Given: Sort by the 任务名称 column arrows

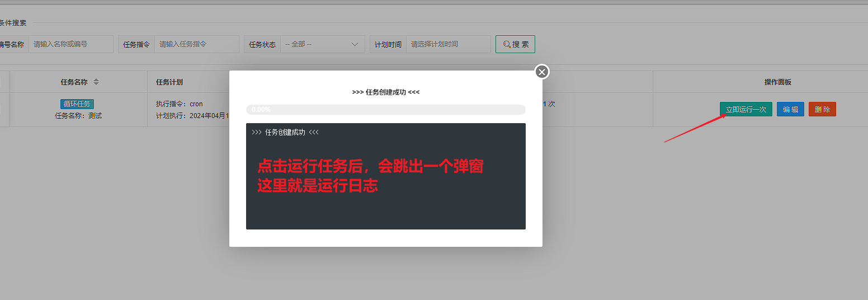Looking at the screenshot, I should [x=96, y=82].
